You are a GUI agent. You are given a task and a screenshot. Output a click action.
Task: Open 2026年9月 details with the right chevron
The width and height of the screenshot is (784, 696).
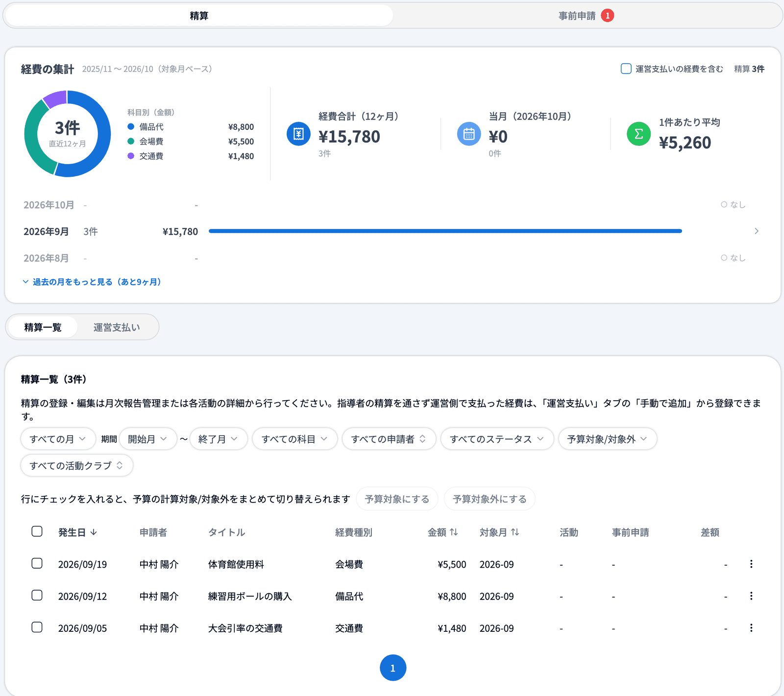tap(757, 231)
